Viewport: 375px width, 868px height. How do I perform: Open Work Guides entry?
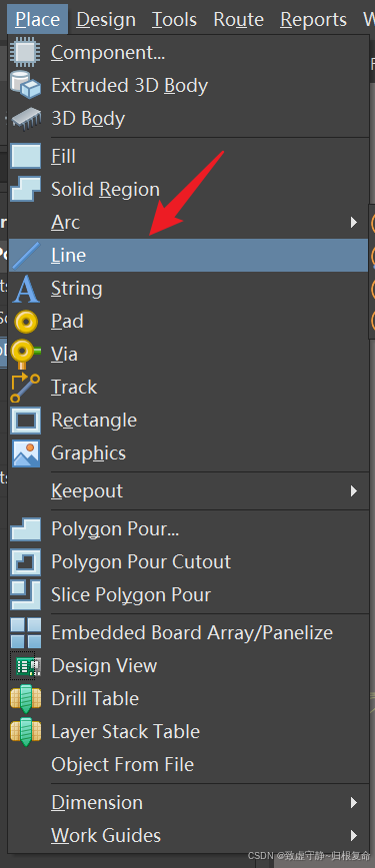pyautogui.click(x=188, y=836)
